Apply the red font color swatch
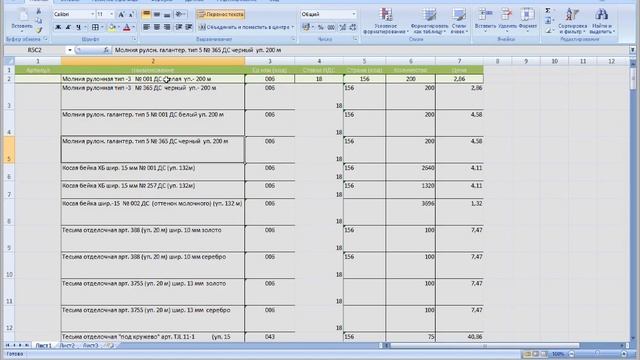Screen dimensions: 640x360 (x=127, y=28)
